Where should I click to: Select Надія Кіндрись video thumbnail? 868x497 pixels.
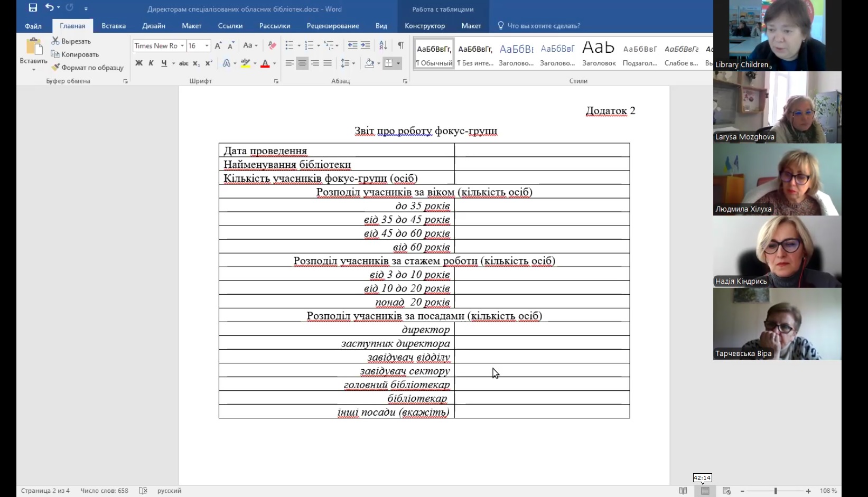(x=777, y=252)
